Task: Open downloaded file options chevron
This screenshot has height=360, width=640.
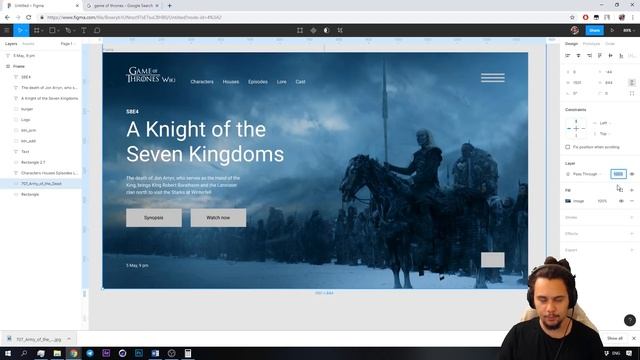Action: click(x=69, y=339)
